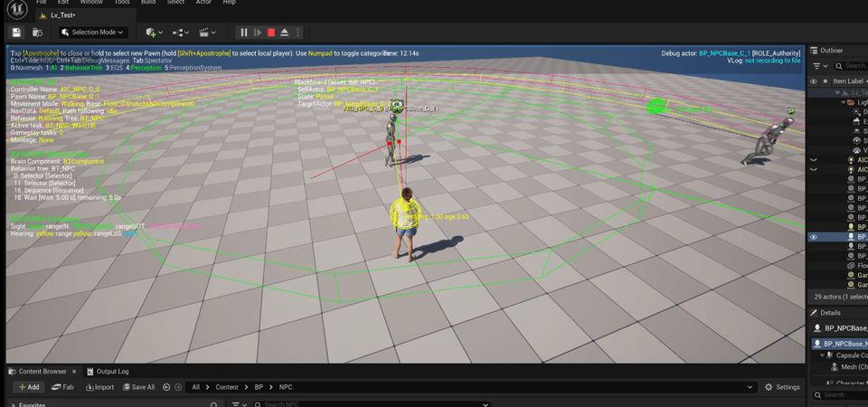
Task: Open the Build menu
Action: [x=148, y=2]
